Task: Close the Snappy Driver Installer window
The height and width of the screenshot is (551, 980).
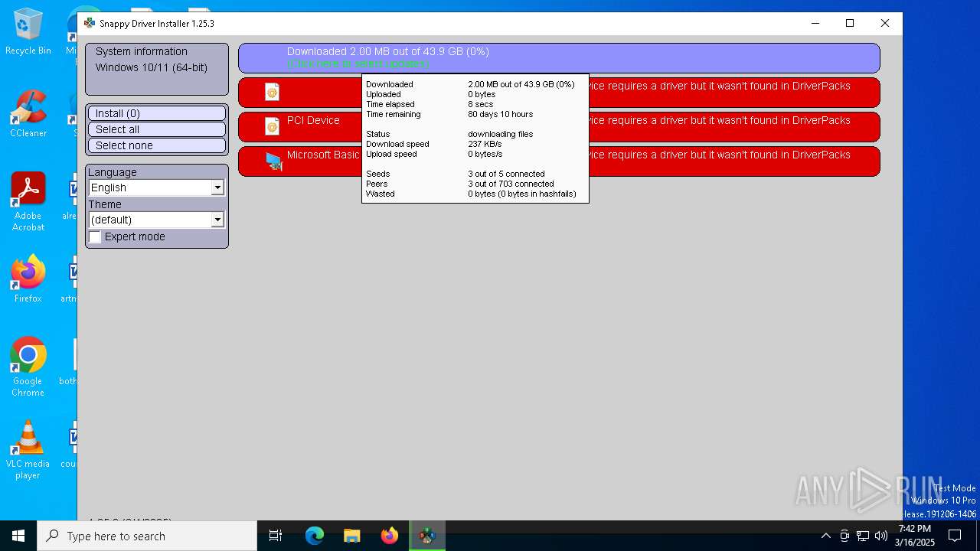Action: (x=885, y=23)
